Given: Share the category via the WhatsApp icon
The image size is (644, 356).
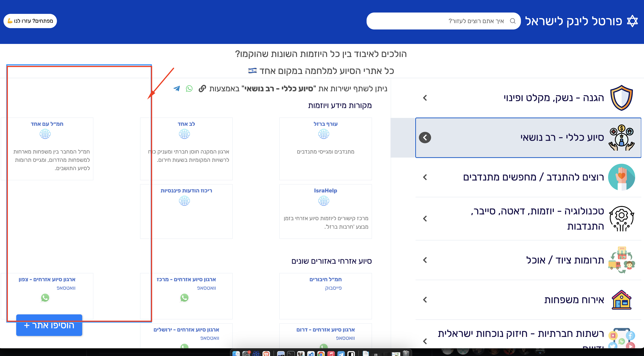Looking at the screenshot, I should click(x=189, y=89).
